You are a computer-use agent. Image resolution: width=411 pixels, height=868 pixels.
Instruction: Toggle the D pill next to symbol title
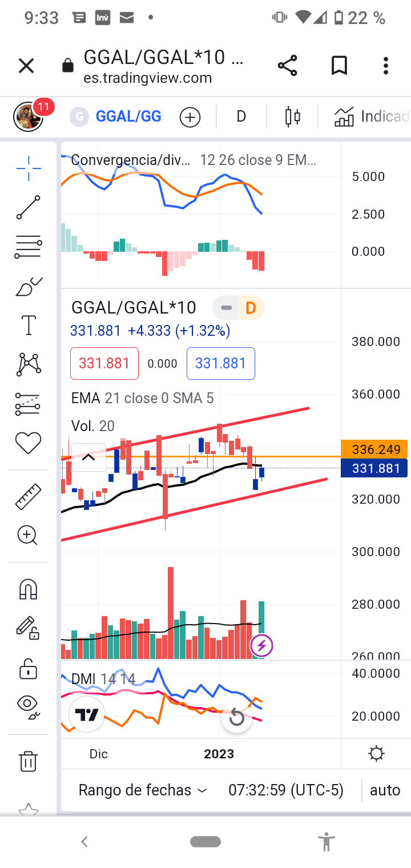[x=251, y=308]
